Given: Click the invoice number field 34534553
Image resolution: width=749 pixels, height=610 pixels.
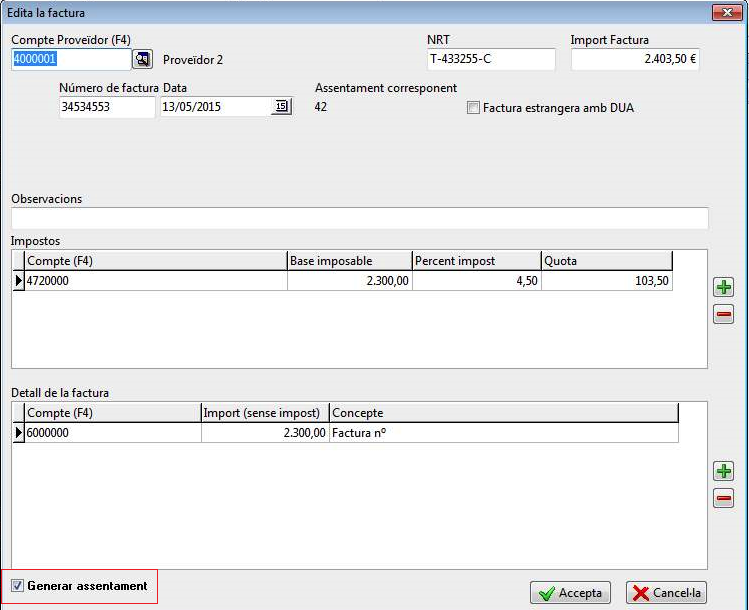Looking at the screenshot, I should coord(107,107).
